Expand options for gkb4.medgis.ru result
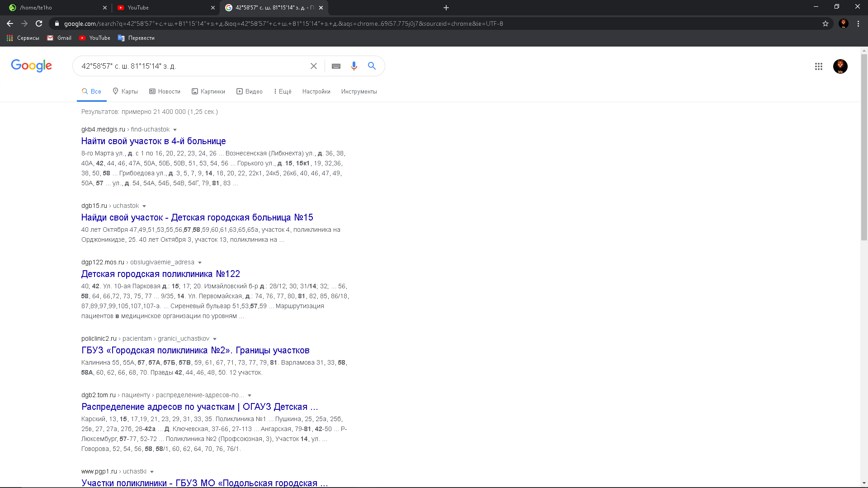868x488 pixels. [x=175, y=130]
